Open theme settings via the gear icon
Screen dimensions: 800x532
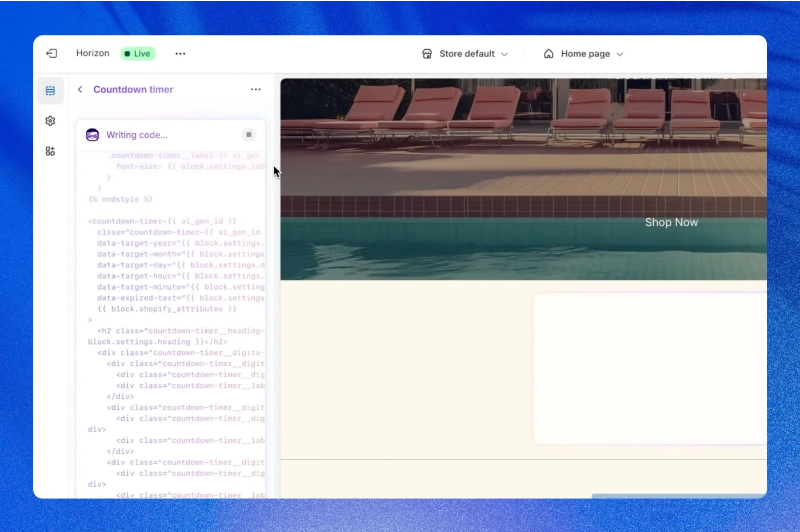pyautogui.click(x=50, y=121)
